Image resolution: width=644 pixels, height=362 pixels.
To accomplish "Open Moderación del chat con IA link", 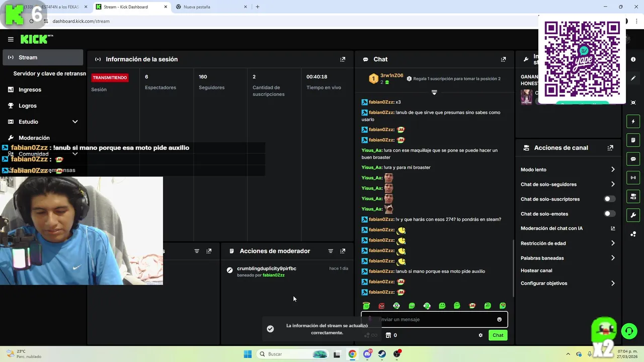I will pos(568,228).
